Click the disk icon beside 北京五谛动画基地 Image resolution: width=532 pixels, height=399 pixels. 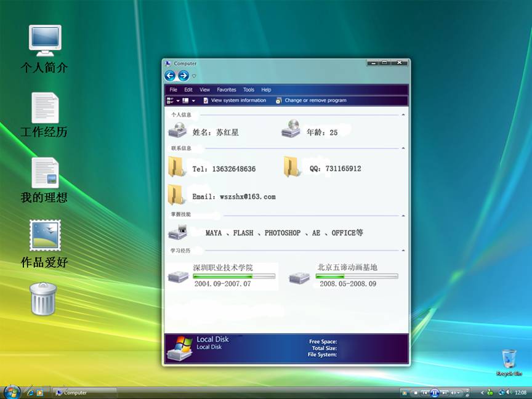(x=299, y=277)
